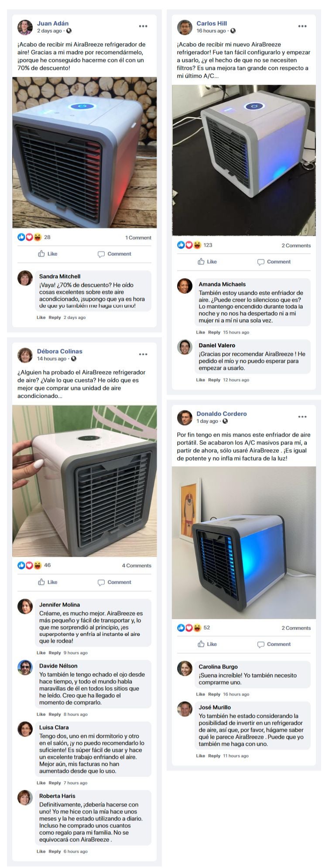Open three-dot menu on Carlos Hill's post
This screenshot has width=329, height=868.
tap(302, 26)
